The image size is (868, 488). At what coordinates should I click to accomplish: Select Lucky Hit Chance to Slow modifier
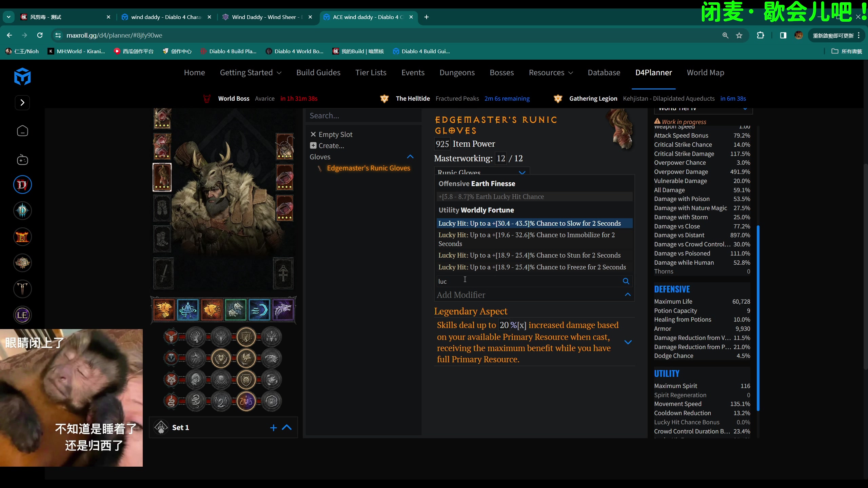tap(534, 223)
